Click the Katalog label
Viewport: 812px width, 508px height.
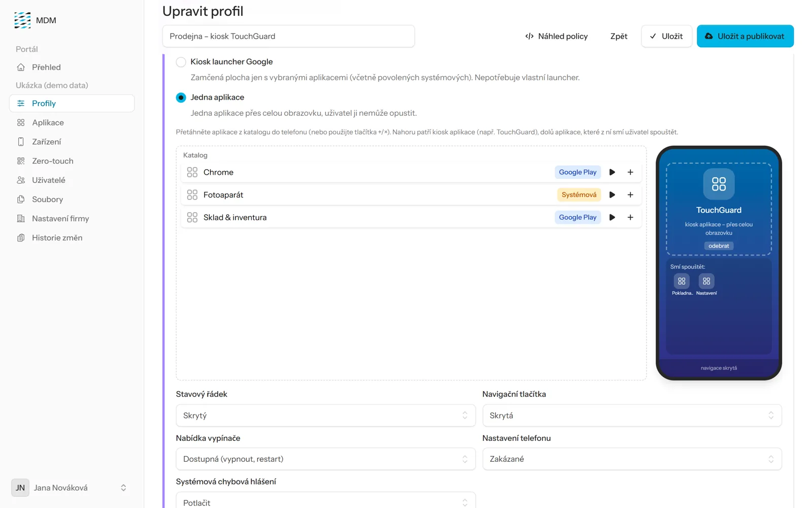[x=195, y=155]
